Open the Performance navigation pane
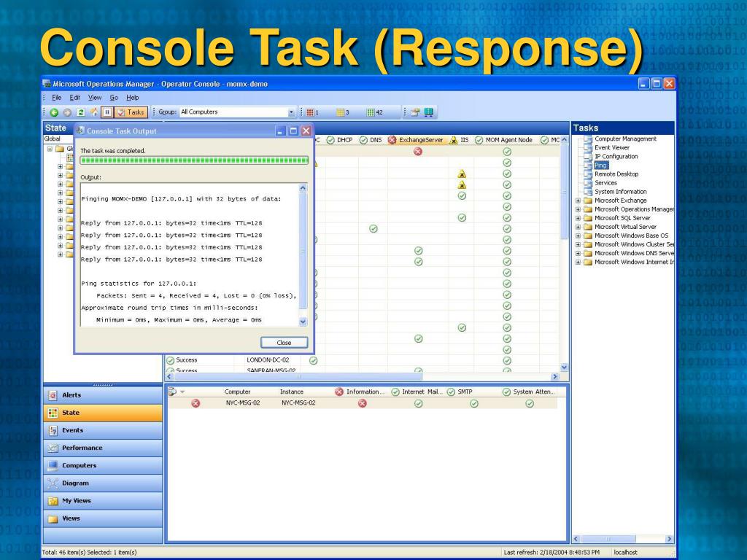Viewport: 747px width, 560px height. pyautogui.click(x=103, y=448)
